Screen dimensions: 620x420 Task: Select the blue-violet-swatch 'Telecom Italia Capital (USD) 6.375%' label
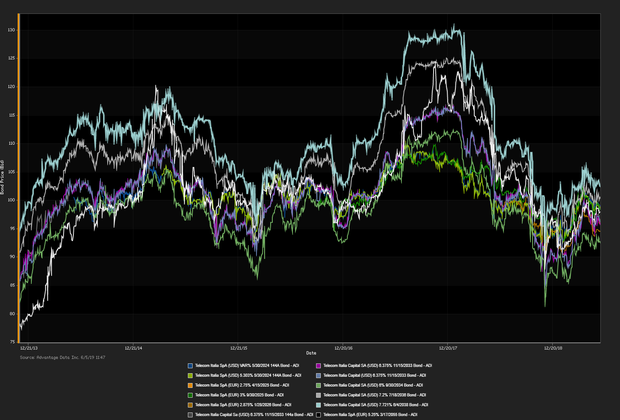(x=374, y=376)
